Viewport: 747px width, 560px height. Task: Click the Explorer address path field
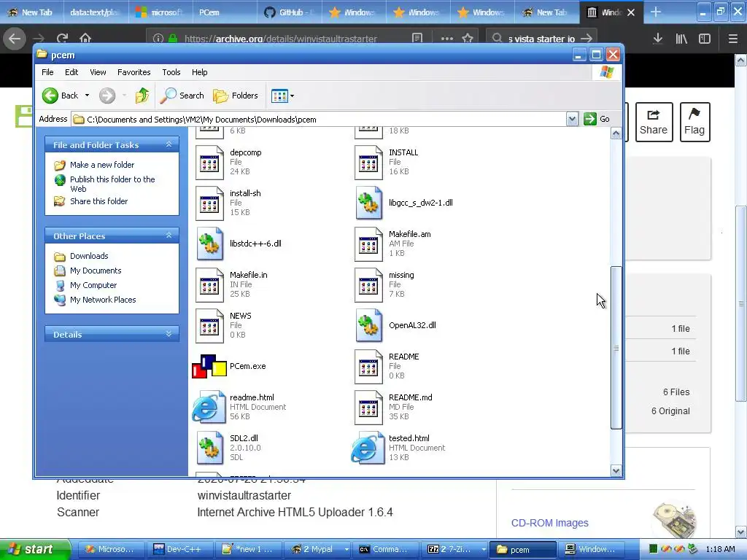coord(319,120)
